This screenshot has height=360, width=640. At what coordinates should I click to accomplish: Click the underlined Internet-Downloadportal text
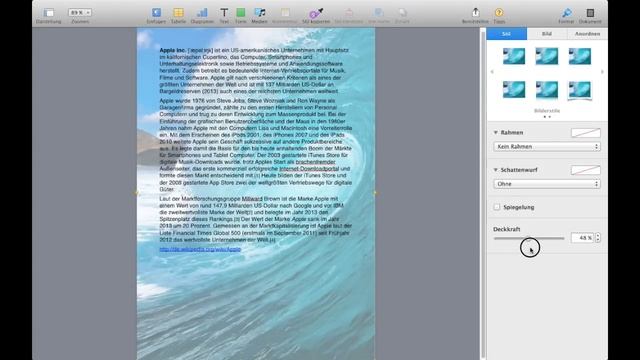[x=309, y=169]
